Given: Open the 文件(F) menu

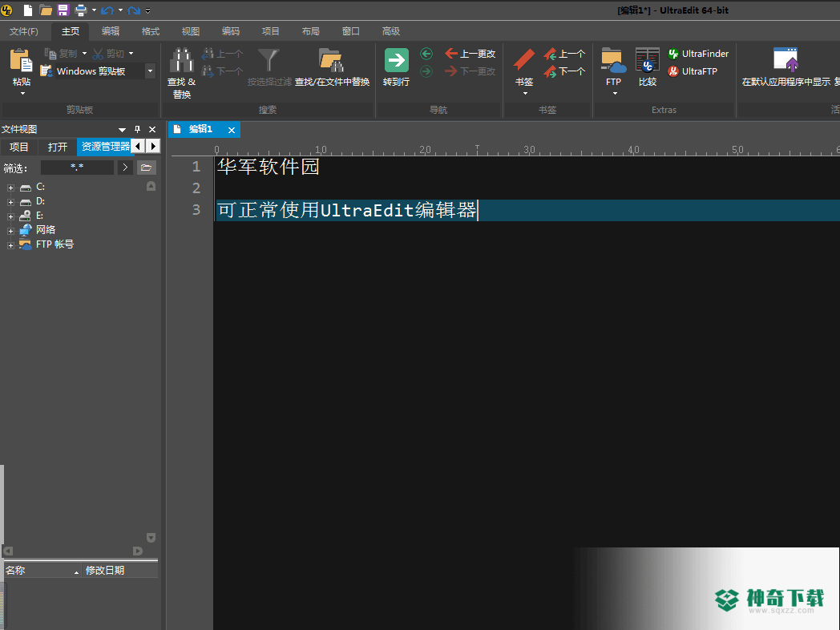Looking at the screenshot, I should pyautogui.click(x=23, y=31).
